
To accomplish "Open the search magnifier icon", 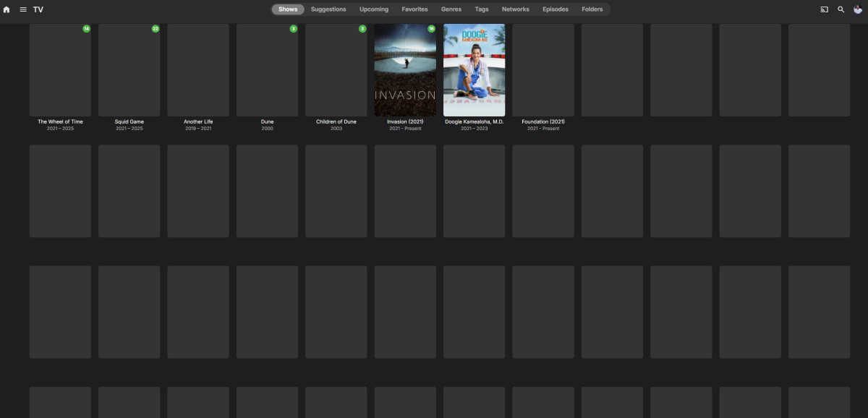I will tap(841, 9).
